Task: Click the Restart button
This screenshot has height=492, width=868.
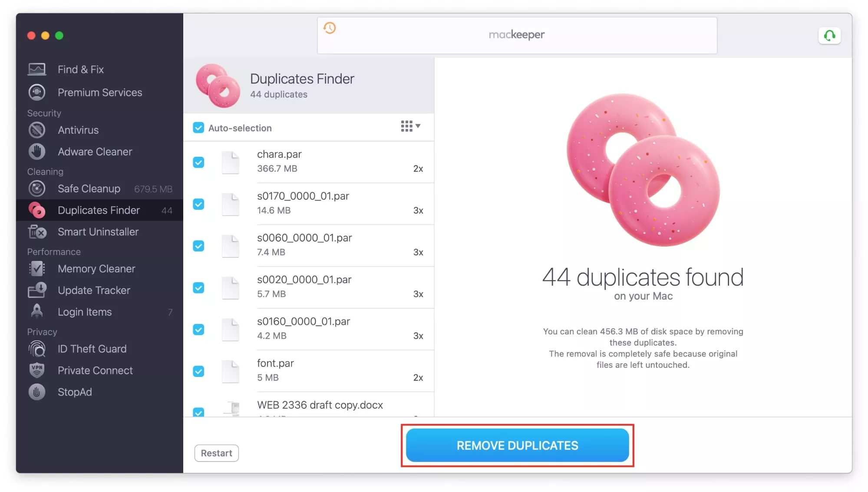Action: 216,452
